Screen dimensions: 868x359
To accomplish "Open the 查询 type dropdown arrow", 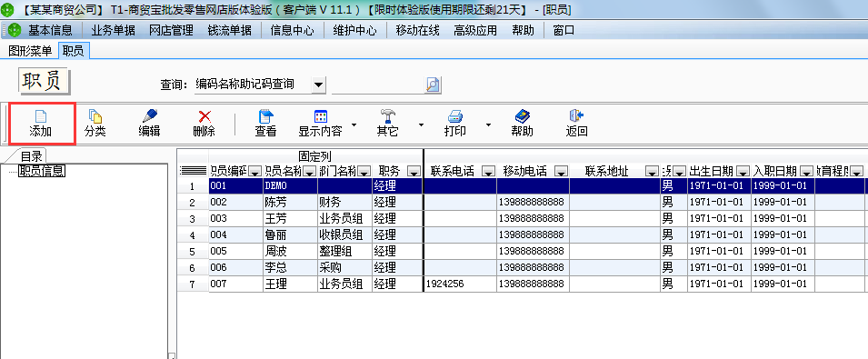I will coord(318,85).
